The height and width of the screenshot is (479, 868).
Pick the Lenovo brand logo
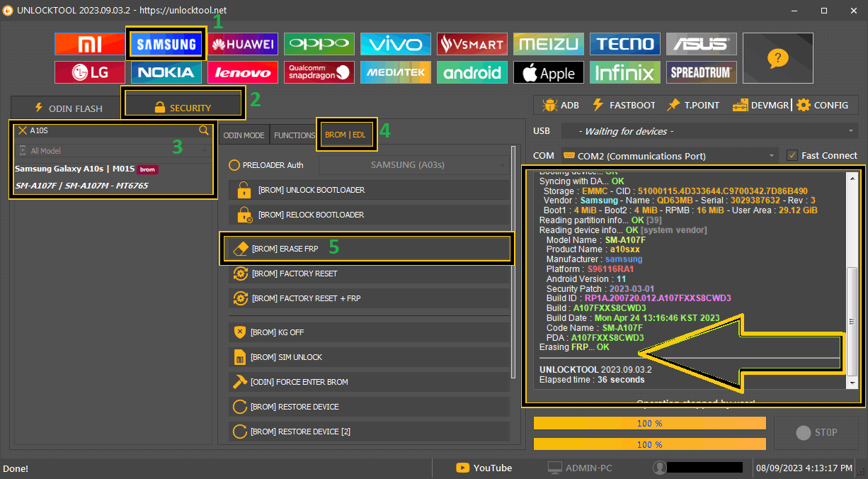pos(243,72)
